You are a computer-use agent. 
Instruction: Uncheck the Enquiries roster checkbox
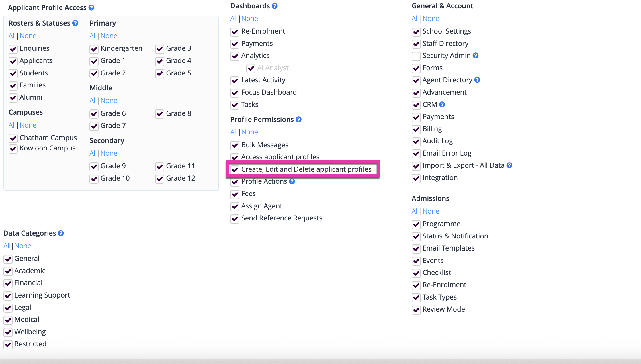(13, 49)
